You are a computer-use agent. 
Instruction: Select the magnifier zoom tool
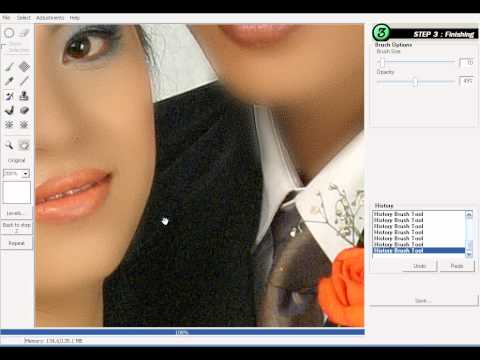tap(9, 145)
